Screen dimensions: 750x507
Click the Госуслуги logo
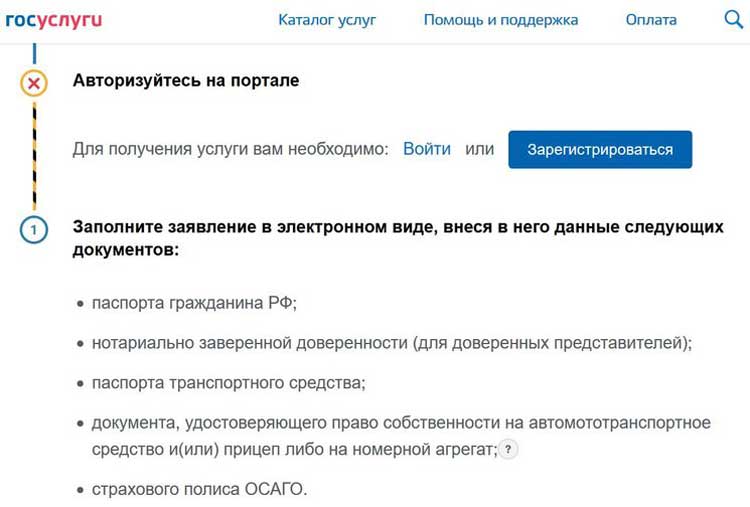tap(54, 20)
